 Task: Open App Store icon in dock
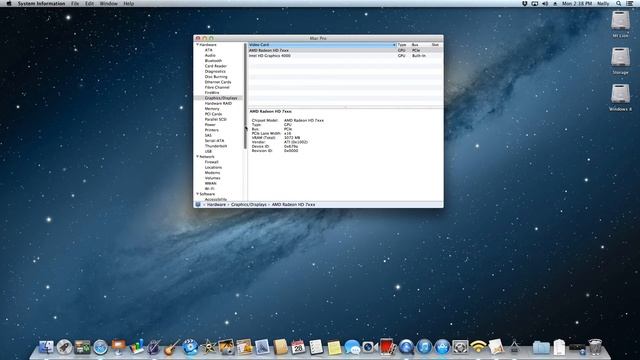tap(442, 347)
